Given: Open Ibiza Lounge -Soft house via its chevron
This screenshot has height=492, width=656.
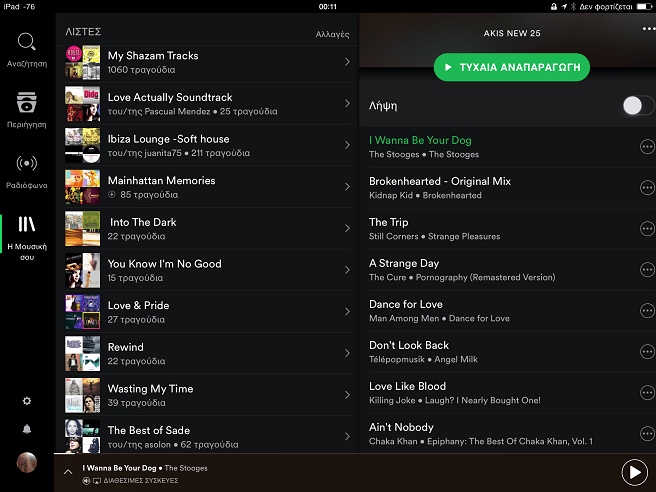Looking at the screenshot, I should point(347,145).
